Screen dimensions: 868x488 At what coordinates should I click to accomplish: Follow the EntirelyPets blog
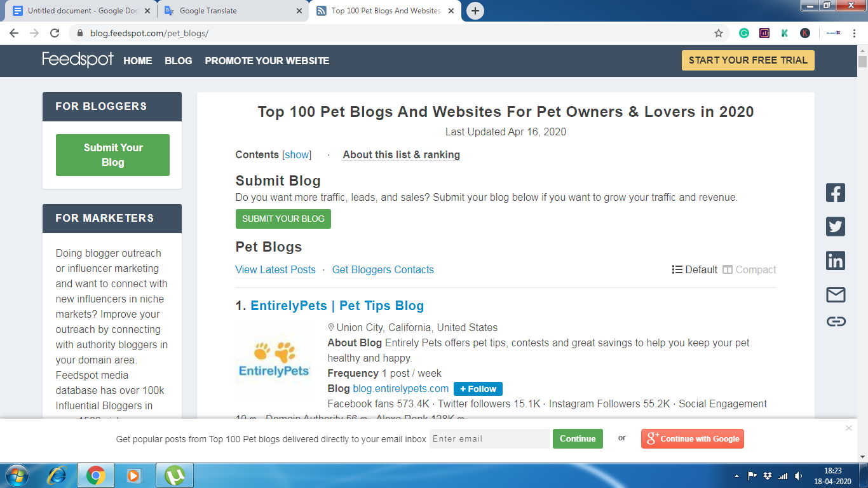[x=478, y=389]
